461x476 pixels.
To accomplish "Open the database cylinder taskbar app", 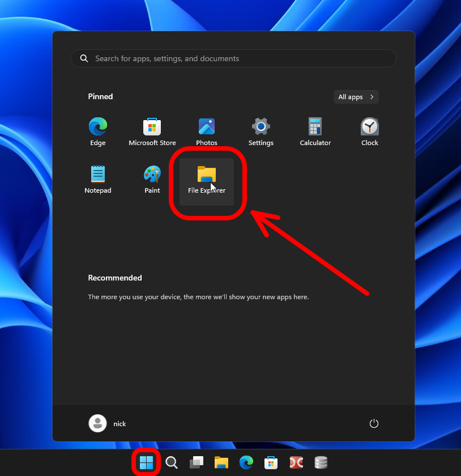I will coord(321,462).
